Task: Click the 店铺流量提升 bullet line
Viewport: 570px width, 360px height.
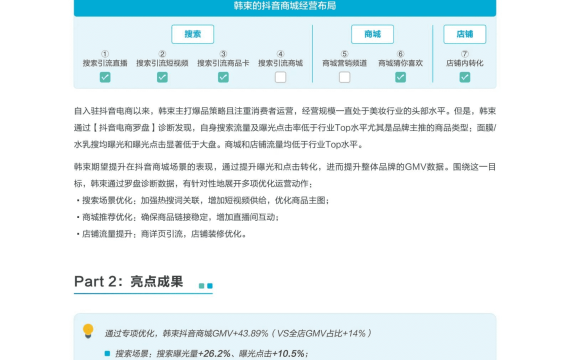Action: (x=162, y=234)
